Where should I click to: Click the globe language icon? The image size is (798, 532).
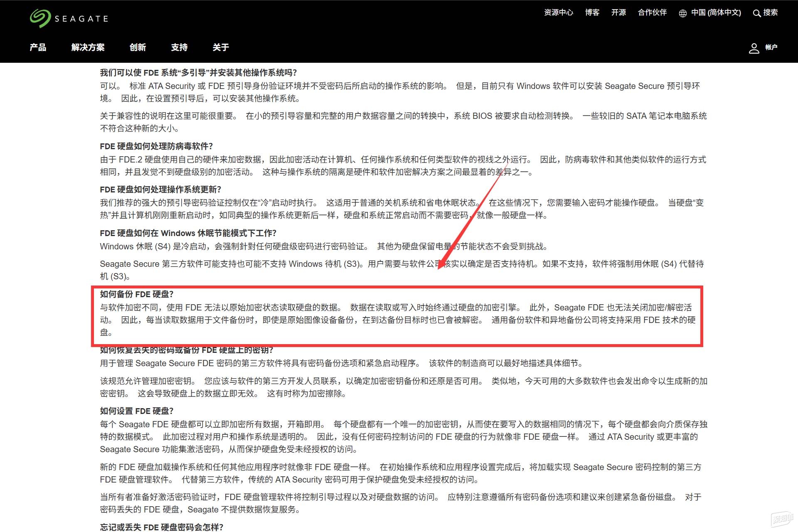coord(682,13)
